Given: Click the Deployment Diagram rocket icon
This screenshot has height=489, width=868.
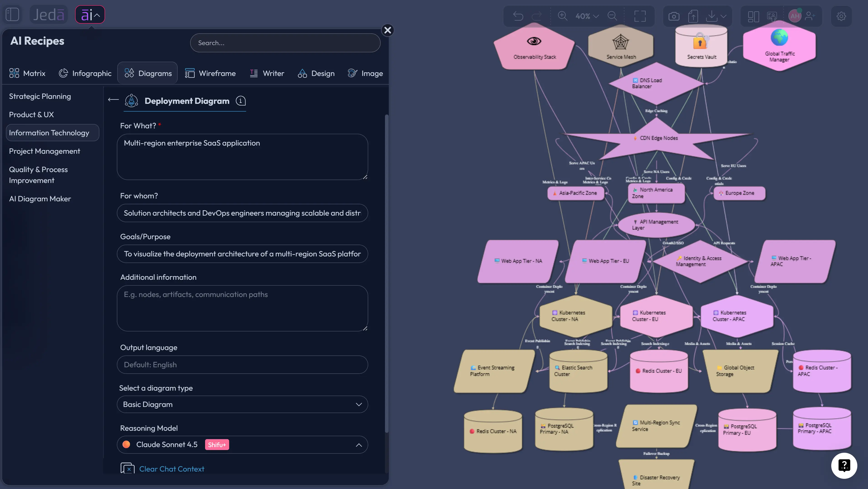Looking at the screenshot, I should [x=131, y=101].
